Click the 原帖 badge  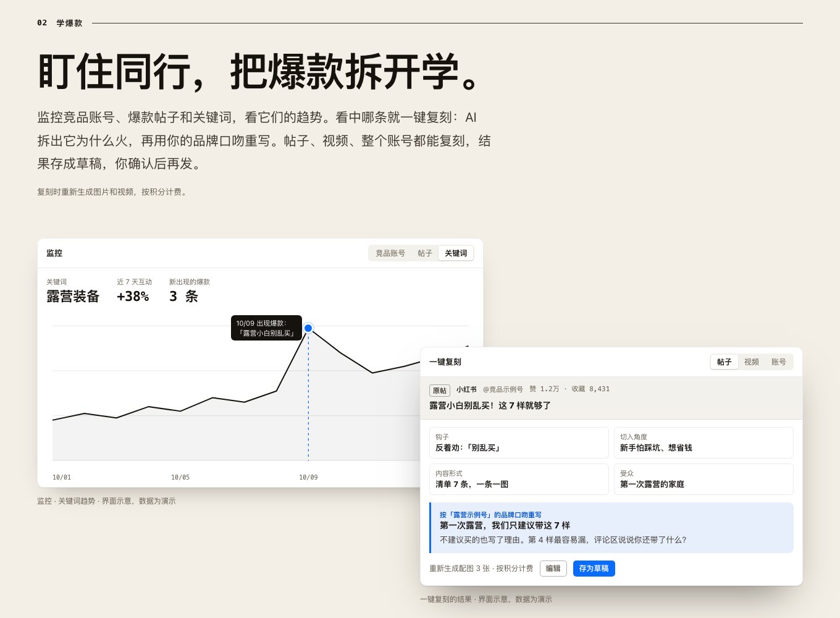pyautogui.click(x=440, y=391)
